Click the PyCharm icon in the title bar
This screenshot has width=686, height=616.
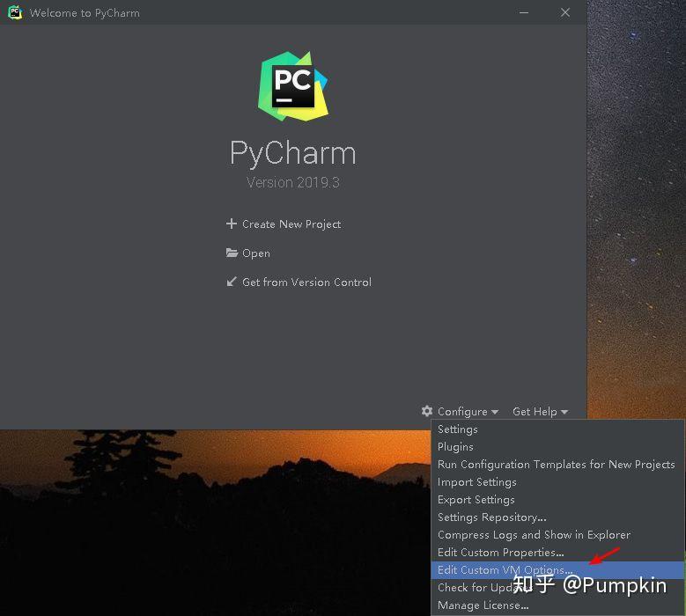pos(15,12)
